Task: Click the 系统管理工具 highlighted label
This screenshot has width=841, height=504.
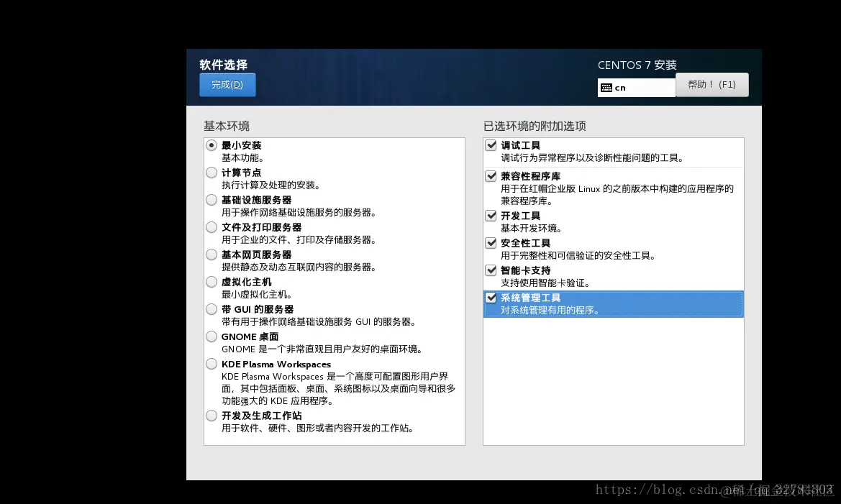Action: 531,298
